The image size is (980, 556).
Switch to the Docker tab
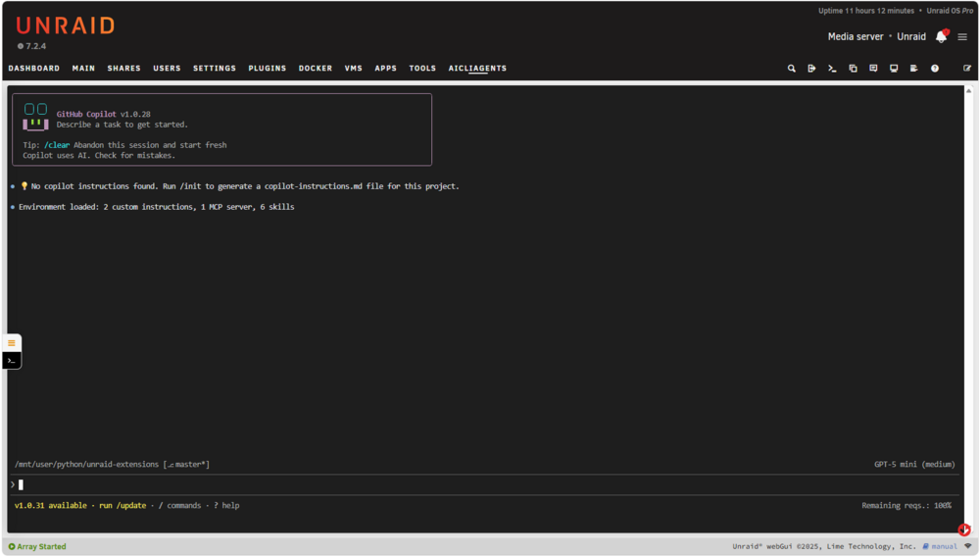(x=315, y=69)
